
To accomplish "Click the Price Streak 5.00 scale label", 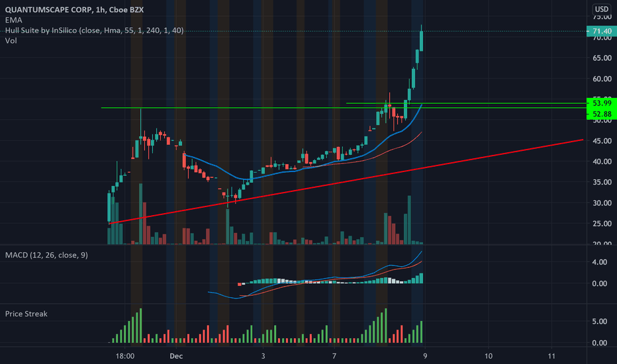I will coord(599,322).
